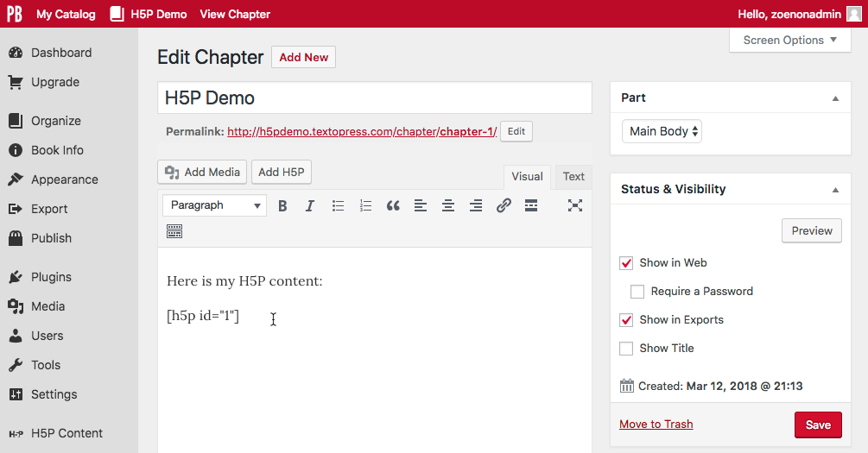
Task: Open the Paragraph format dropdown
Action: pos(215,205)
